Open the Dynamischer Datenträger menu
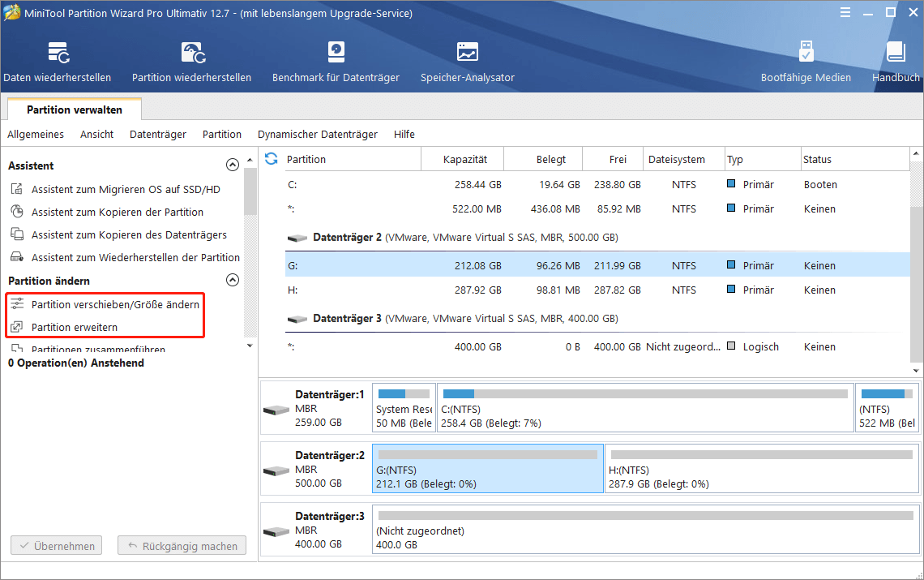This screenshot has width=924, height=580. click(x=318, y=135)
